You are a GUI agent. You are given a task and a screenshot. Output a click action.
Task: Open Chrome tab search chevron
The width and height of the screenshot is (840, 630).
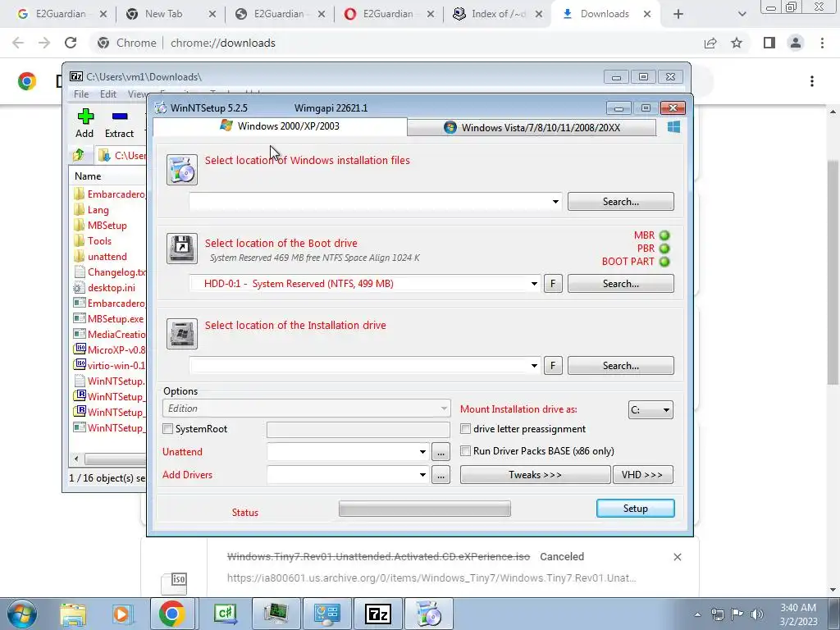[x=742, y=14]
